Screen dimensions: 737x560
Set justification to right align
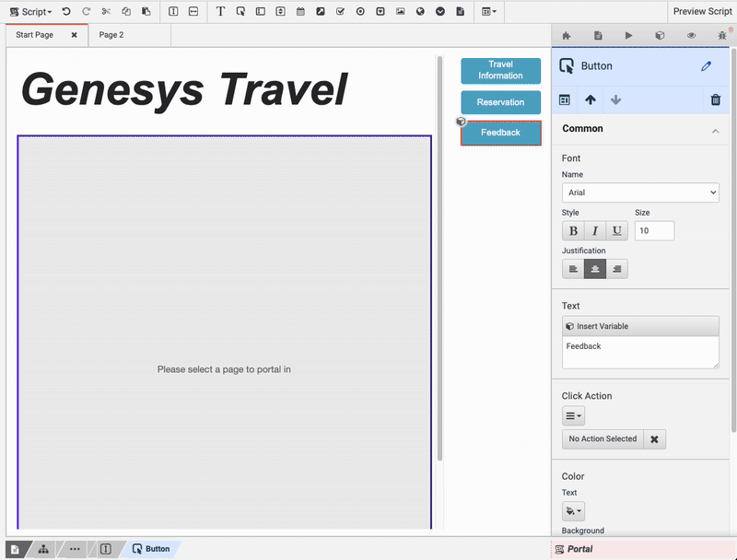pos(617,269)
